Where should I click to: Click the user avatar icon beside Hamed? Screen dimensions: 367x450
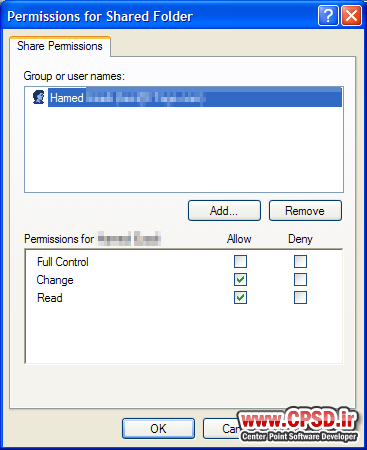point(39,97)
